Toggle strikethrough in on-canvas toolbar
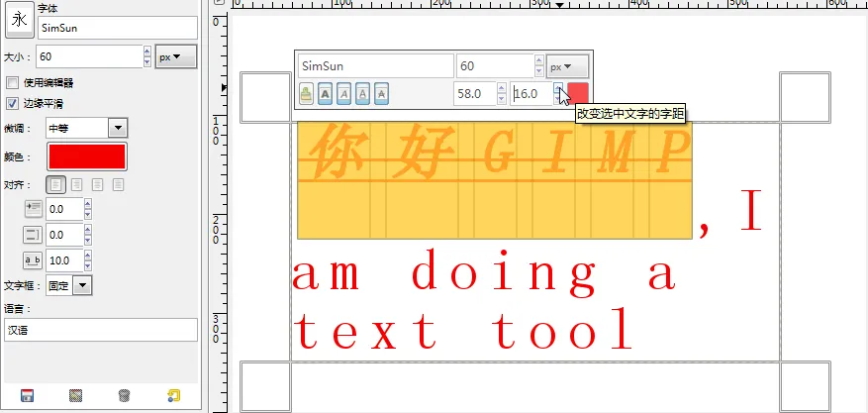 [381, 93]
